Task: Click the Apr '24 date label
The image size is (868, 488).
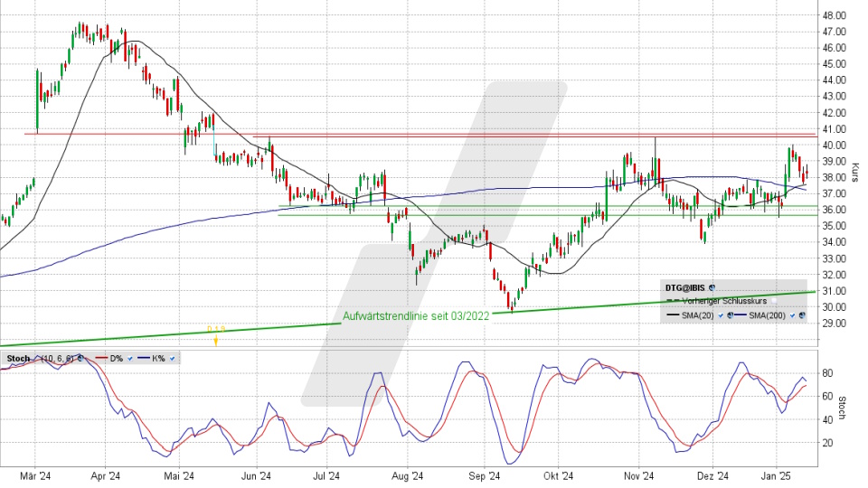Action: click(105, 476)
